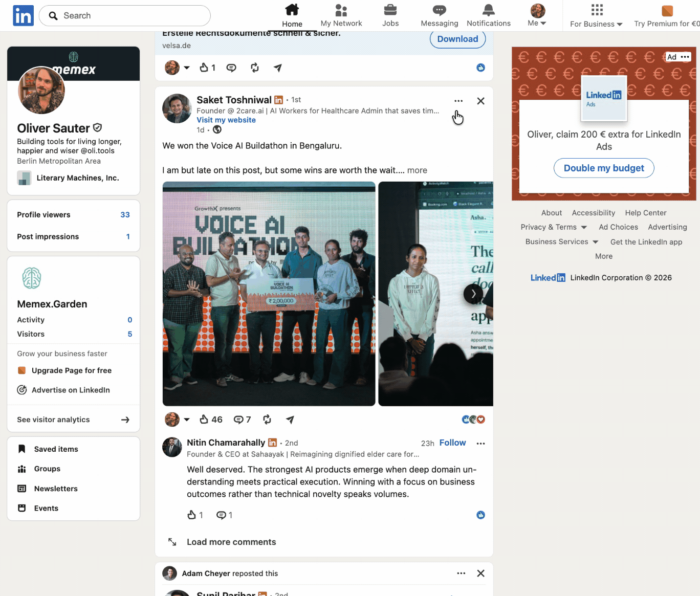Switch reacting identity on velsa.de post
700x596 pixels.
[x=178, y=68]
